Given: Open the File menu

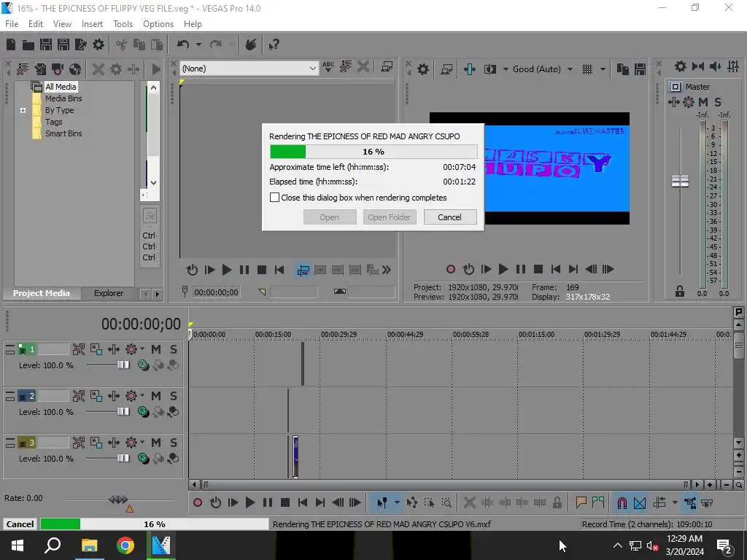Looking at the screenshot, I should (x=12, y=24).
